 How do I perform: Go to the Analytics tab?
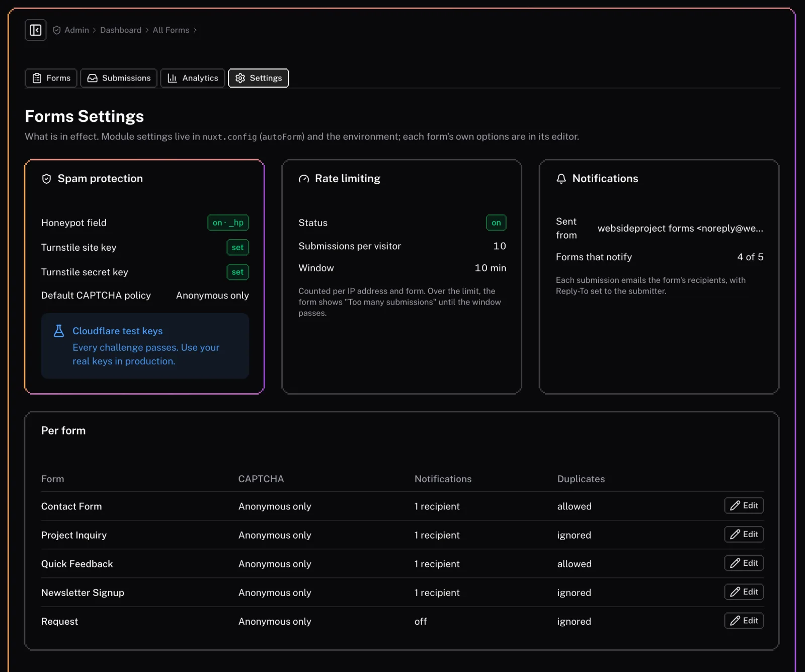coord(193,78)
